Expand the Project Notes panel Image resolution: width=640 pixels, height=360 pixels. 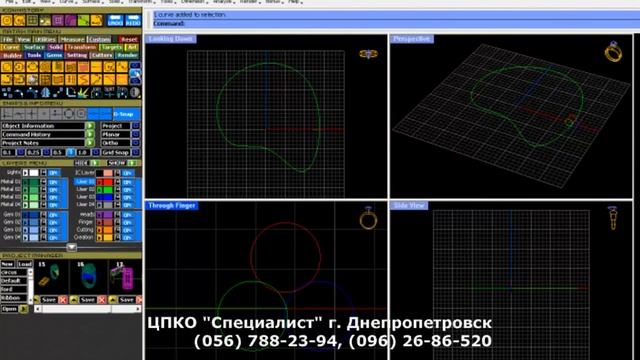(x=90, y=143)
